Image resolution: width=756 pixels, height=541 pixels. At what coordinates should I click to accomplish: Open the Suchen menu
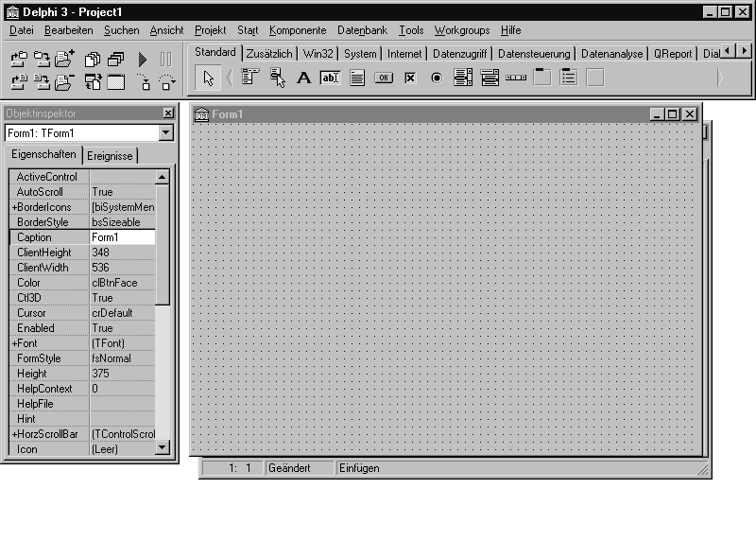[122, 30]
